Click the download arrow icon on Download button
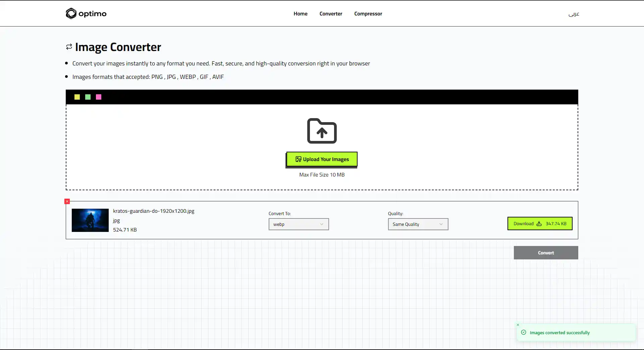644x350 pixels. [x=538, y=223]
